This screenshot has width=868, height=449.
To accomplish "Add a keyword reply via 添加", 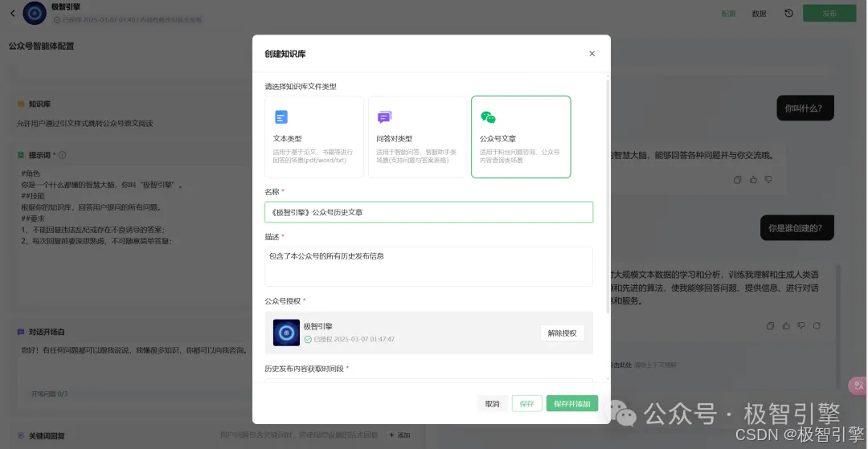I will click(x=399, y=435).
